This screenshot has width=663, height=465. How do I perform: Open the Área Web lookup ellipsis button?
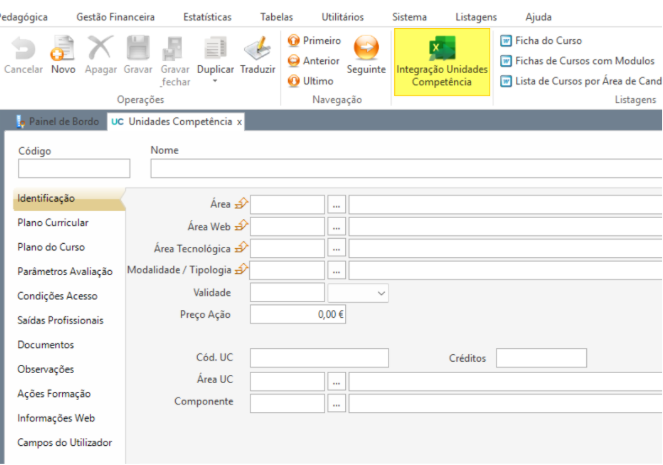coord(337,227)
